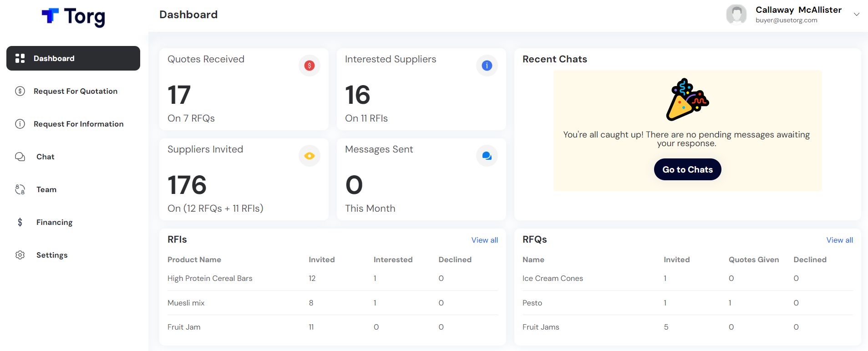The width and height of the screenshot is (868, 351).
Task: Open the Callaway McAllister profile menu
Action: (x=798, y=10)
